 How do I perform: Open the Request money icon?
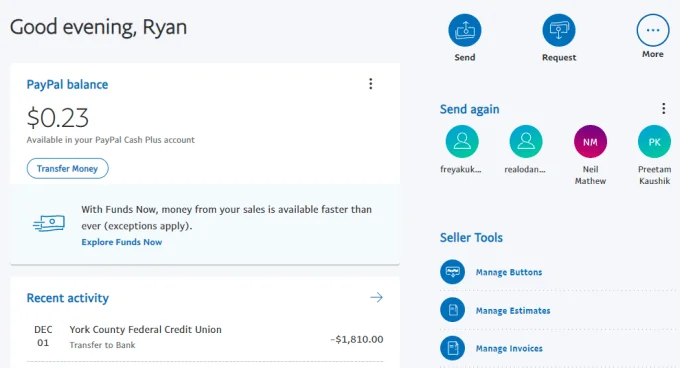pyautogui.click(x=559, y=30)
